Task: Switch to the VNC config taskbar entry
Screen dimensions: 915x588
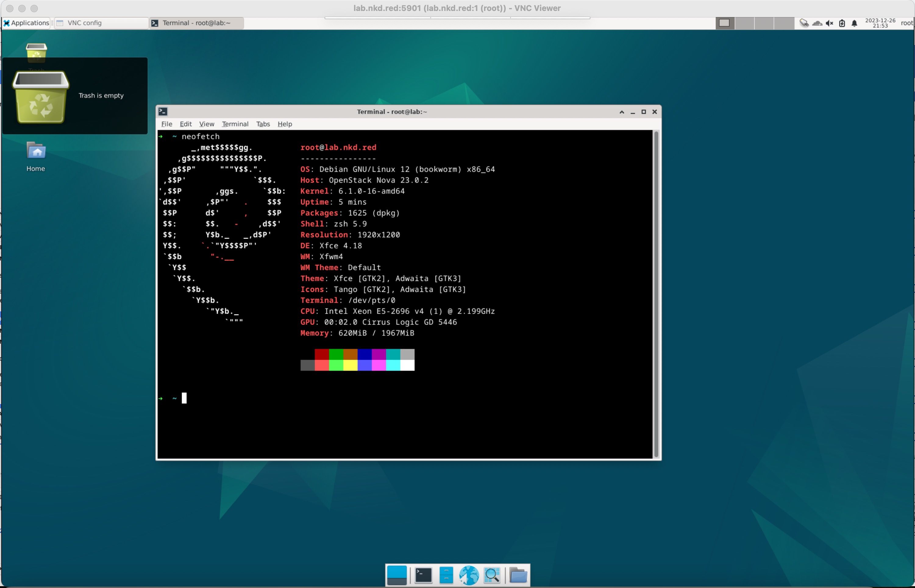Action: coord(85,23)
